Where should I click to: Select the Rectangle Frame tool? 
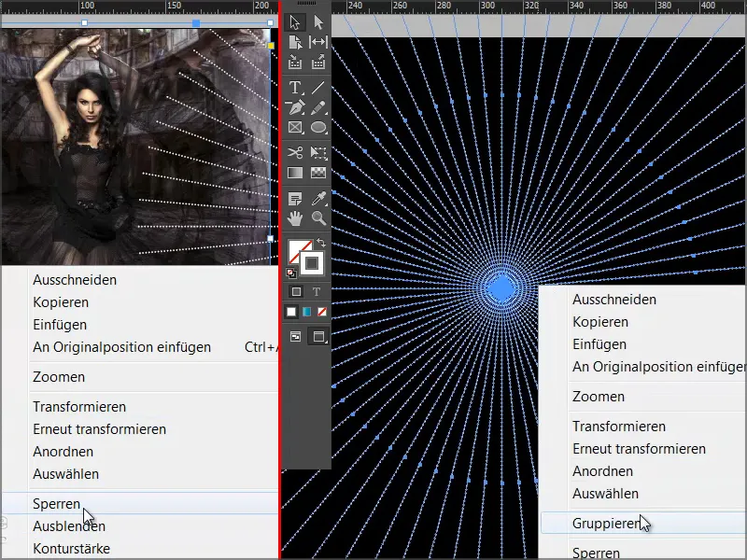click(295, 128)
